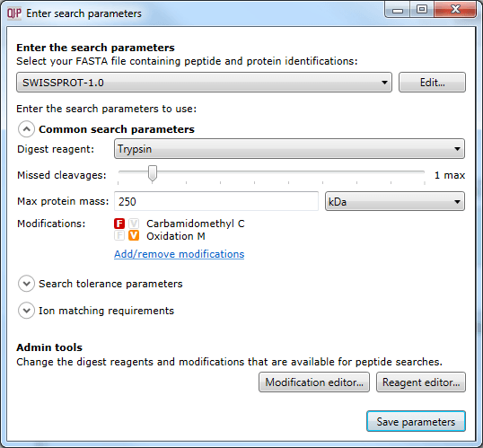This screenshot has height=448, width=483.
Task: Toggle fixed F badge for Carbamidomethyl C
Action: click(119, 224)
